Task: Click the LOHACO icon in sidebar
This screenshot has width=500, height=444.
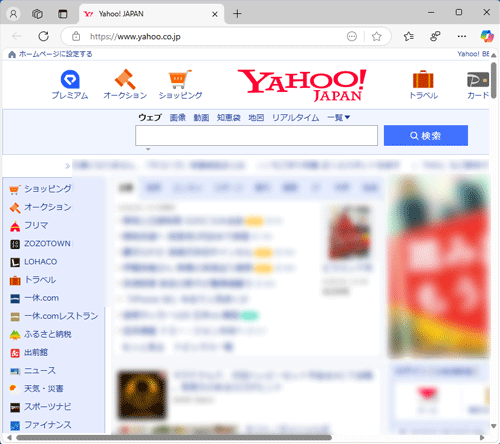Action: tap(15, 262)
